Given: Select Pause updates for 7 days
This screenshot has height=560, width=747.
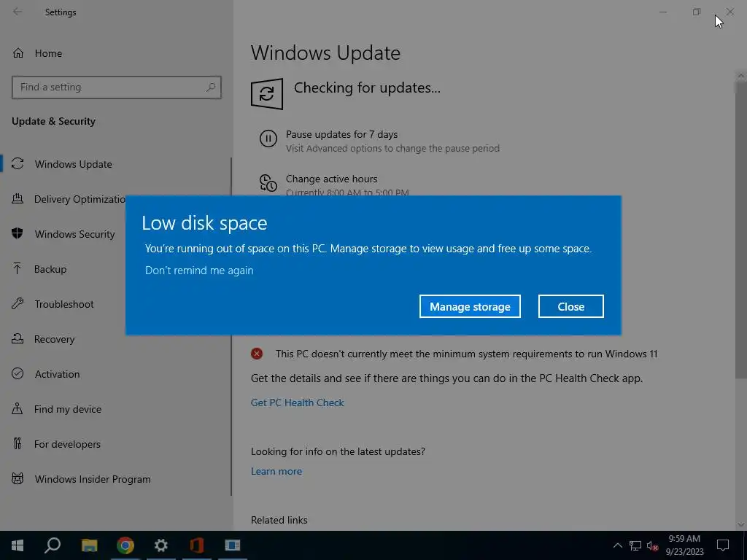Looking at the screenshot, I should click(x=341, y=134).
